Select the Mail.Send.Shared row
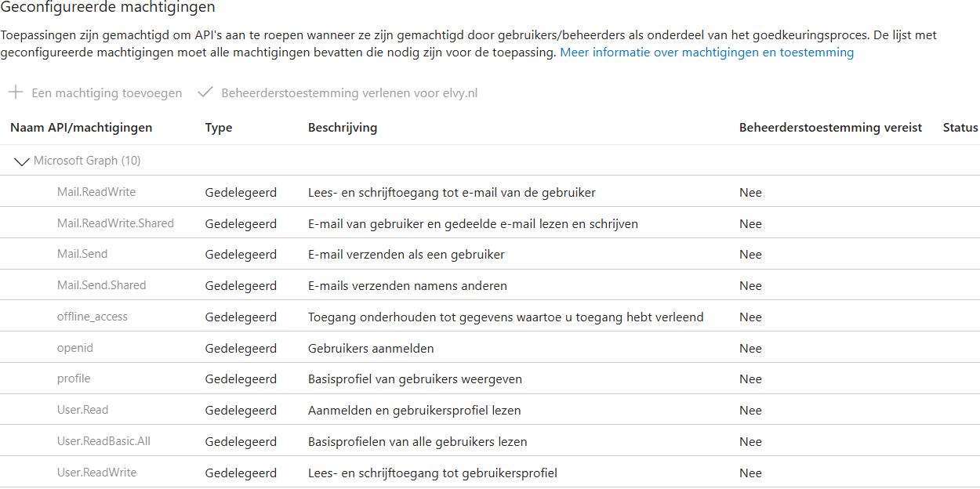980x489 pixels. click(x=100, y=285)
